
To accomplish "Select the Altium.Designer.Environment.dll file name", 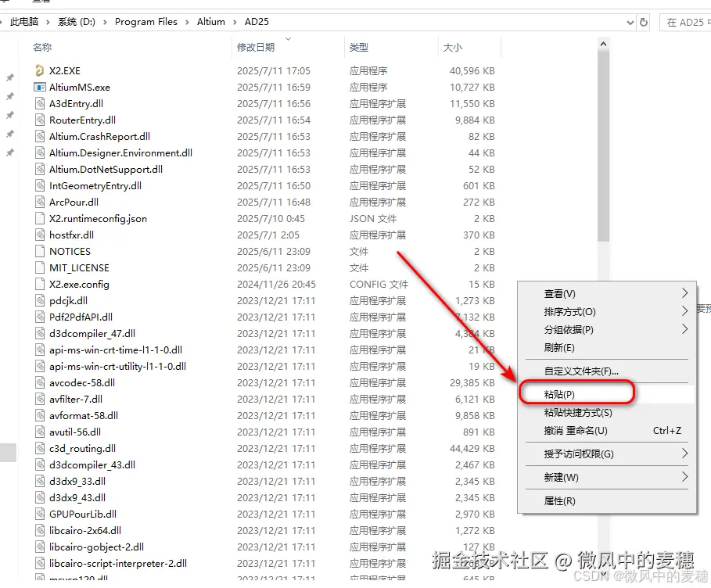I will click(x=120, y=152).
